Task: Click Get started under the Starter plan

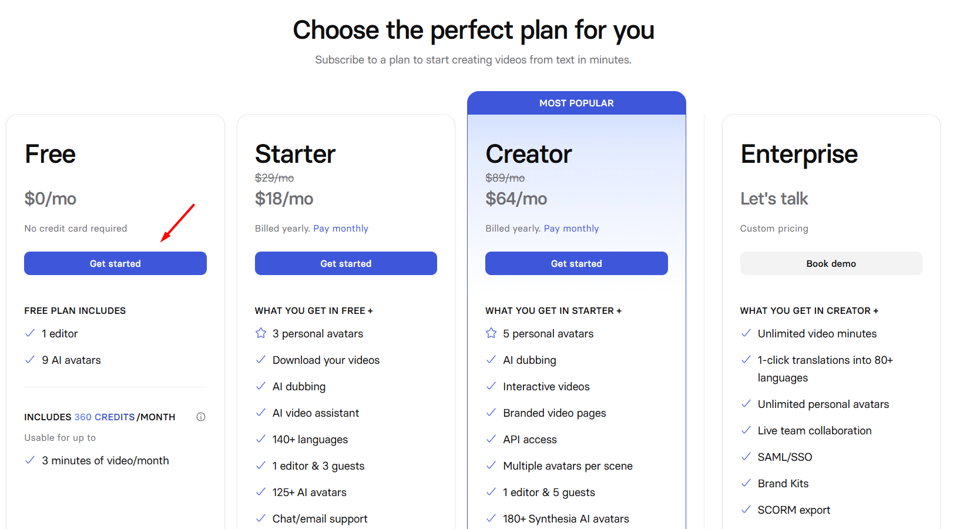Action: 346,263
